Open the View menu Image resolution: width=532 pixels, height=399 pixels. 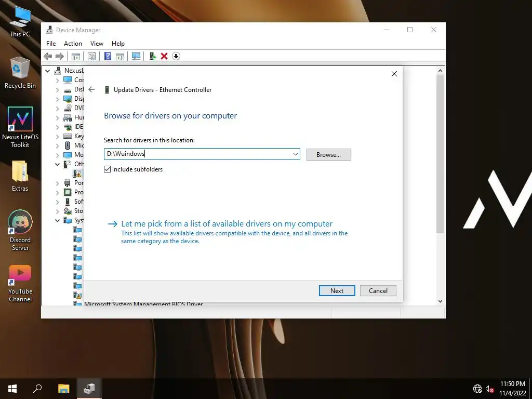(x=97, y=44)
